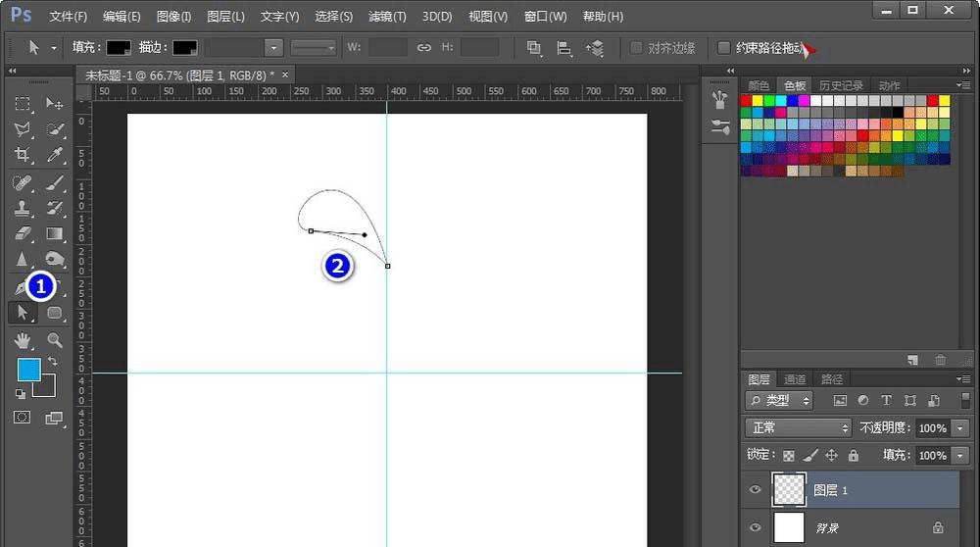This screenshot has height=547, width=980.
Task: Select the Hand tool
Action: click(22, 340)
